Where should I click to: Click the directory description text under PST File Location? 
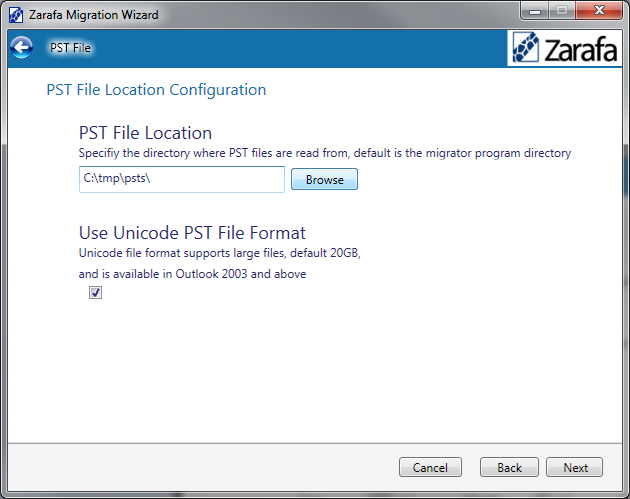pyautogui.click(x=324, y=154)
